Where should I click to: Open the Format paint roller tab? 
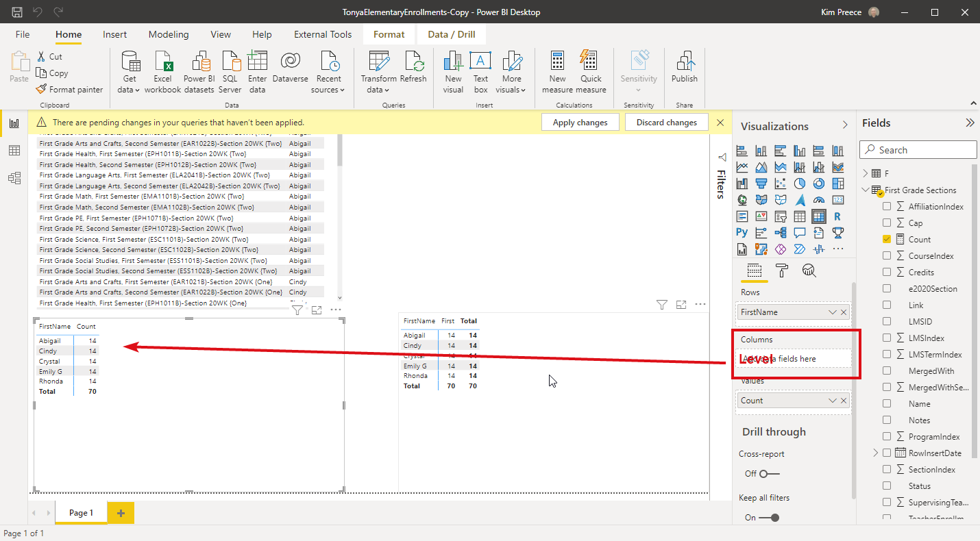click(782, 270)
